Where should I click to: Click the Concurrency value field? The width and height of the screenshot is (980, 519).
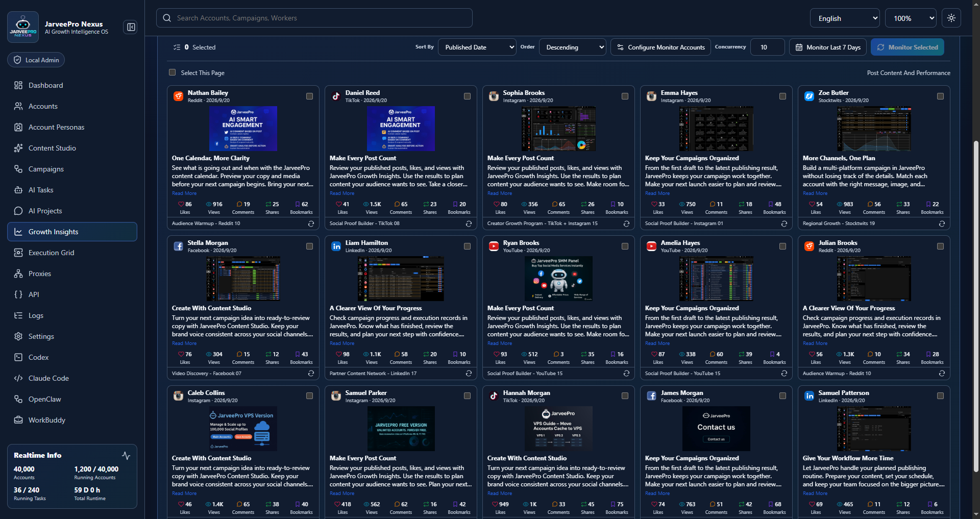[x=768, y=47]
